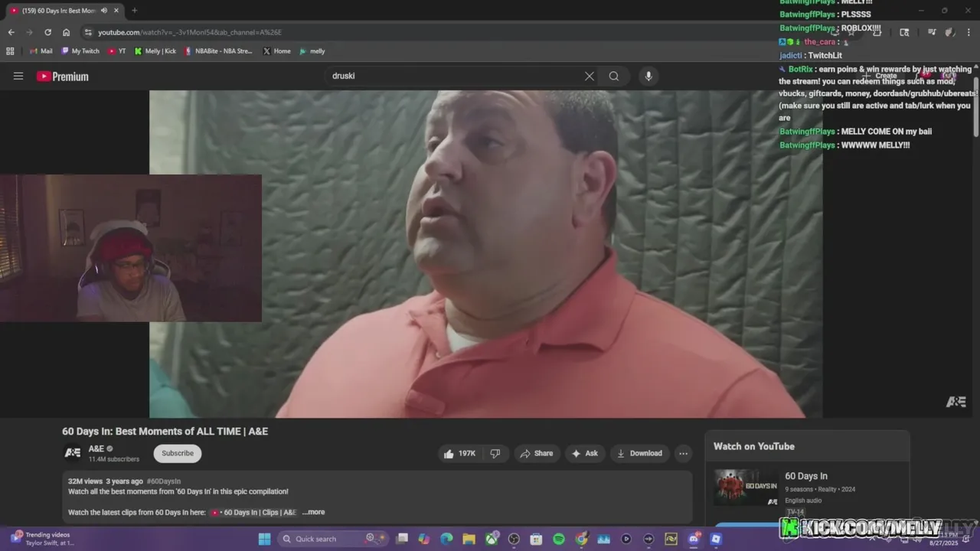Open Discord from the taskbar
This screenshot has height=551, width=980.
[694, 539]
